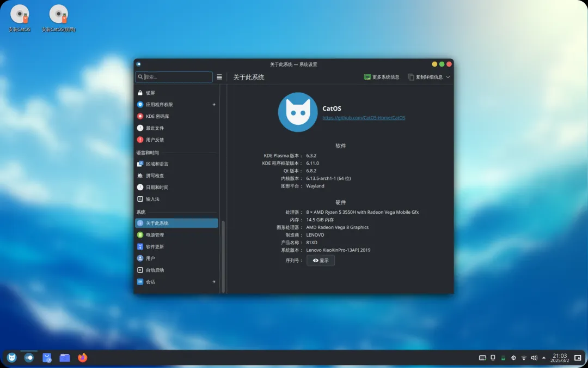
Task: Click the KDE Plasma version value 6.3.2
Action: tap(311, 155)
